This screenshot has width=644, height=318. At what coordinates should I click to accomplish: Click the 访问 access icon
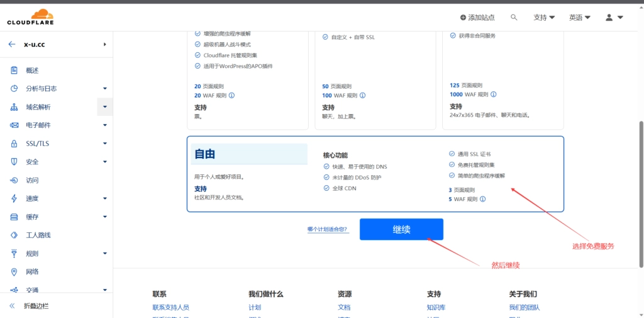[14, 180]
